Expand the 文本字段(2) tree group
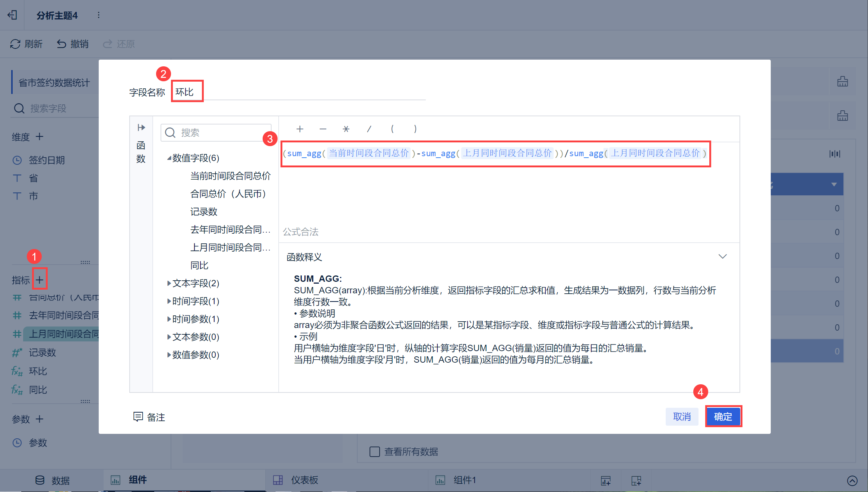 169,283
